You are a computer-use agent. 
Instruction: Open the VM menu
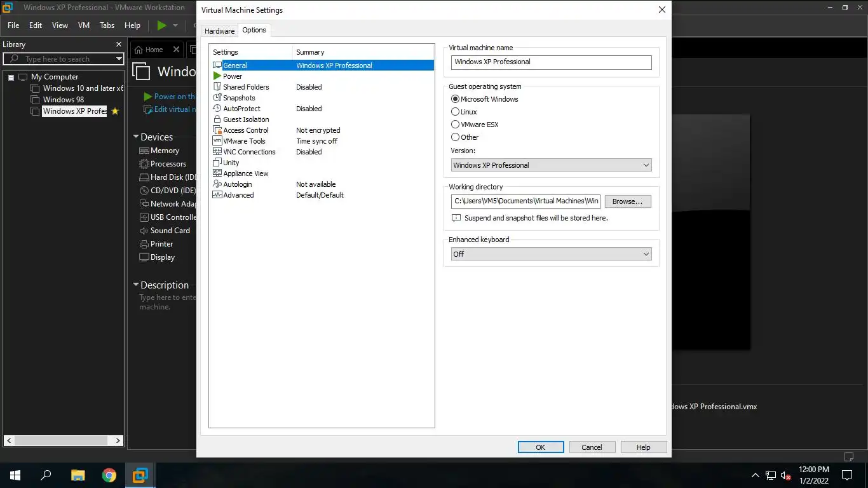pyautogui.click(x=84, y=25)
